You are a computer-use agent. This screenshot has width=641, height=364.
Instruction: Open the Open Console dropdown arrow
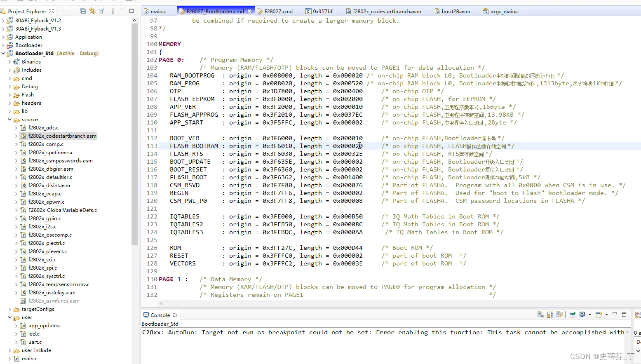point(606,315)
